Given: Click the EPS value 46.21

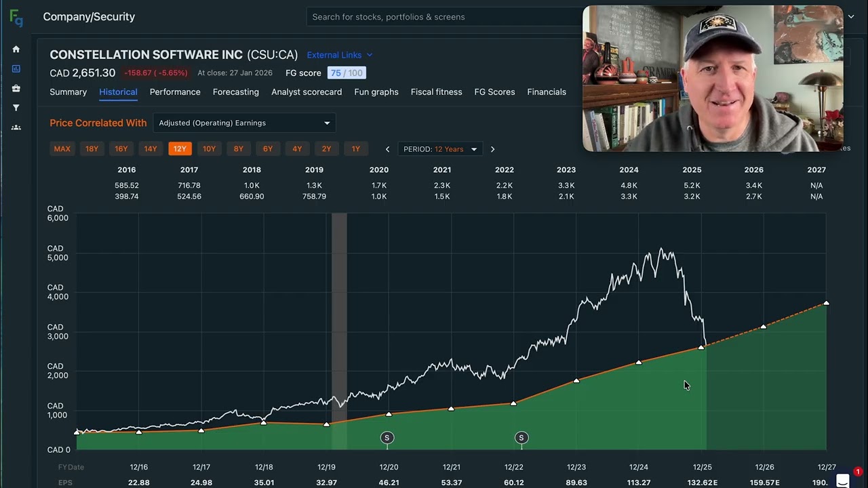Looking at the screenshot, I should tap(389, 483).
